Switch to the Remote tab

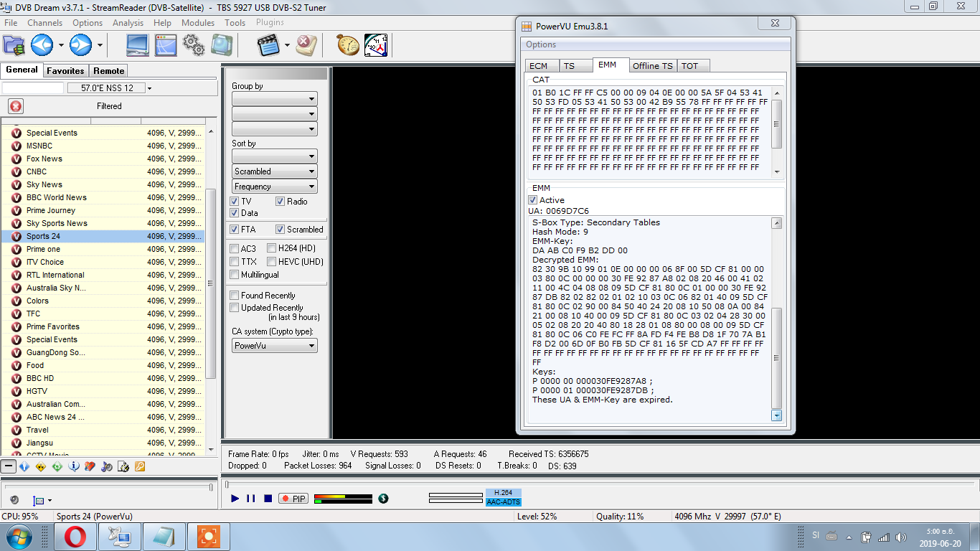click(x=109, y=70)
